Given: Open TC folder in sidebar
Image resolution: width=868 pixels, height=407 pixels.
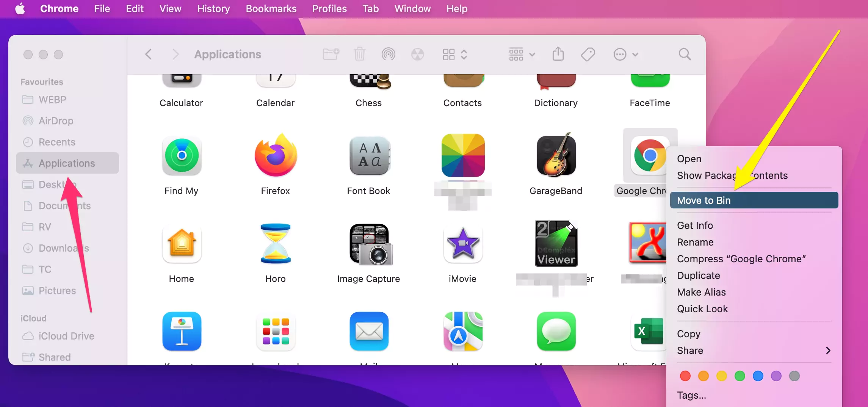Looking at the screenshot, I should click(67, 269).
